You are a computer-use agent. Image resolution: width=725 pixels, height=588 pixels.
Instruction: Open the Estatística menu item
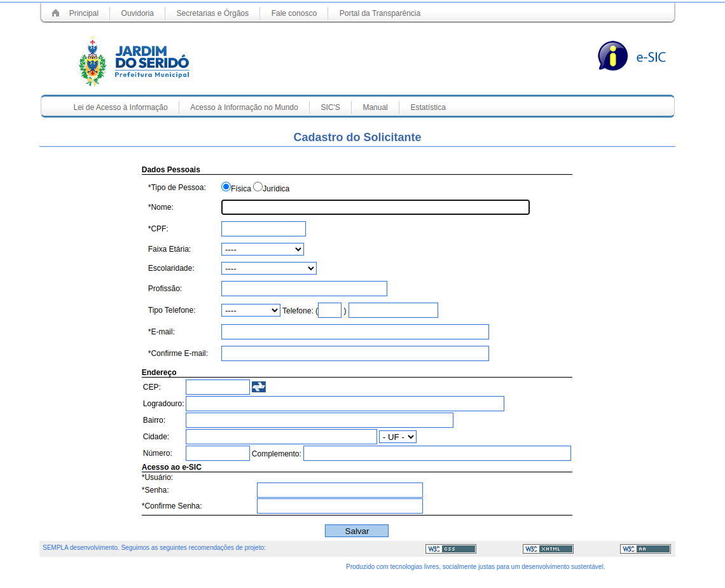[428, 107]
